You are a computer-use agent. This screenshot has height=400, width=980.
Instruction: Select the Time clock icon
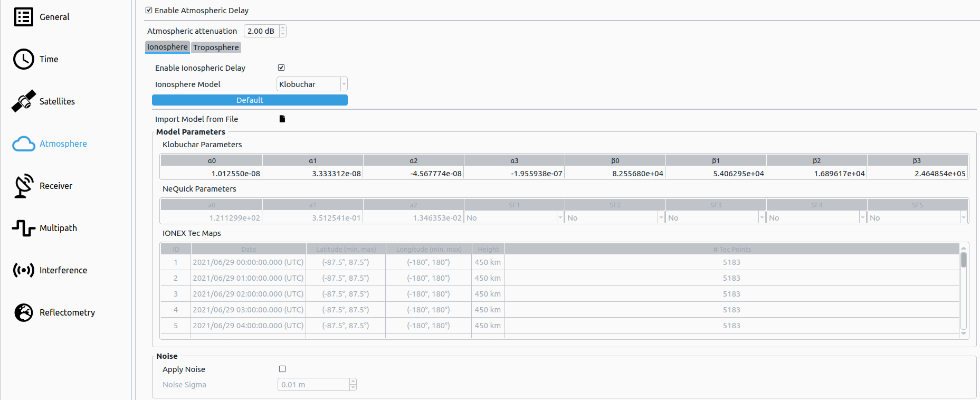(23, 59)
